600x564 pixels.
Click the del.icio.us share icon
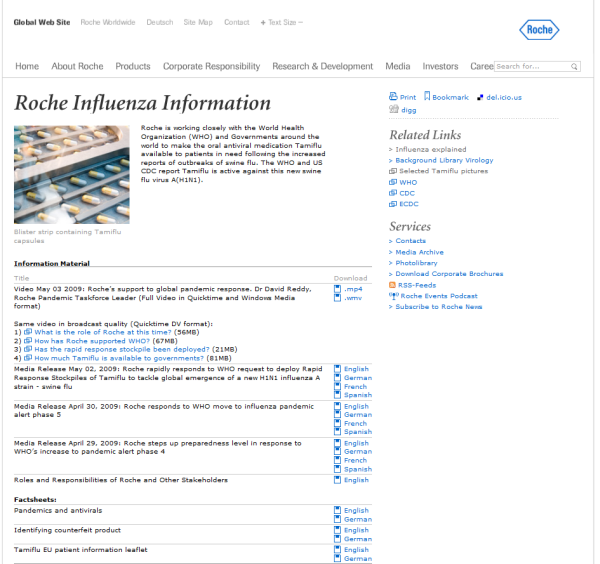pos(480,98)
